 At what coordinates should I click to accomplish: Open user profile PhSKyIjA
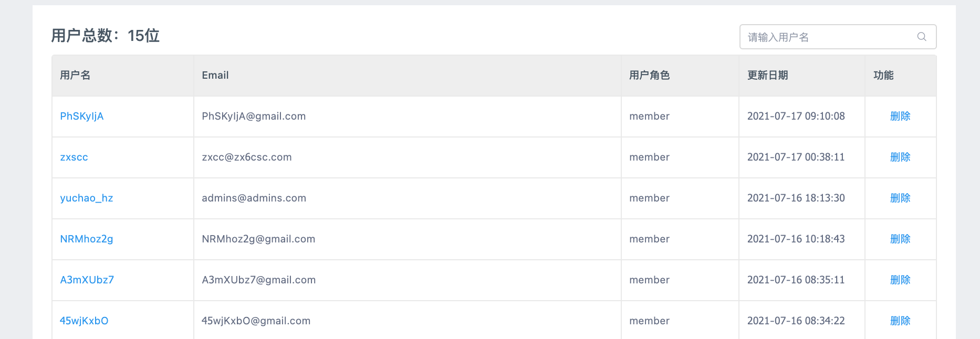pos(82,116)
